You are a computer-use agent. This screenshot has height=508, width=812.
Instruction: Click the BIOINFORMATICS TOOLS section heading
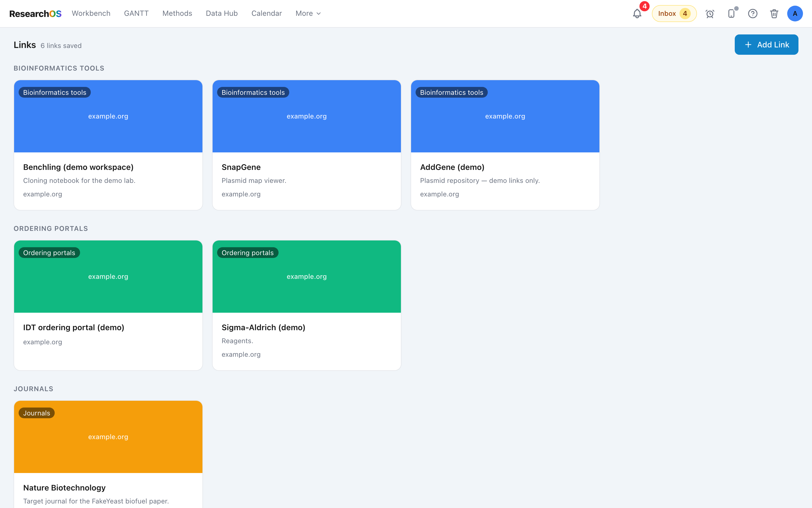pyautogui.click(x=59, y=68)
